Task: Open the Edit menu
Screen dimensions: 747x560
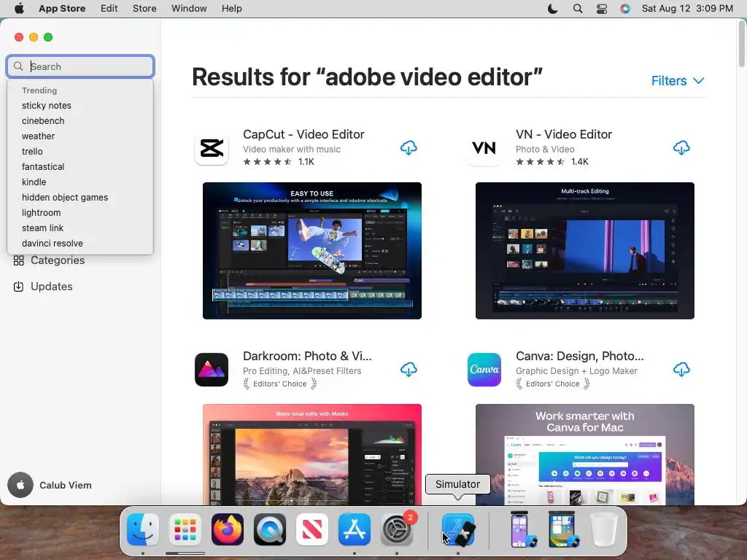Action: 109,9
